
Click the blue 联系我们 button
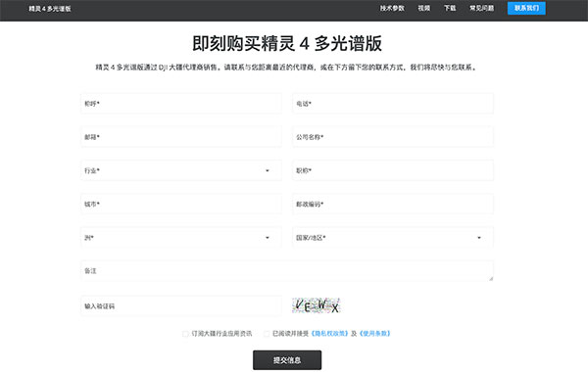click(x=526, y=8)
